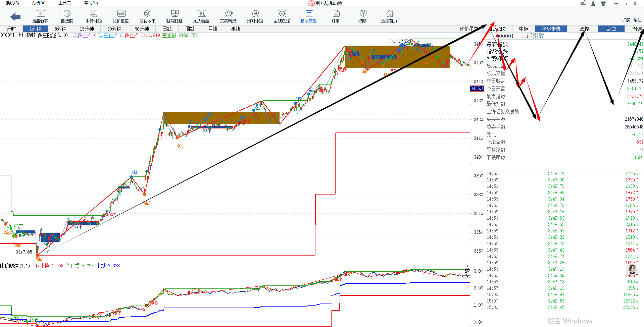The width and height of the screenshot is (644, 327).
Task: Switch to the 日线 daily tab
Action: pyautogui.click(x=167, y=29)
